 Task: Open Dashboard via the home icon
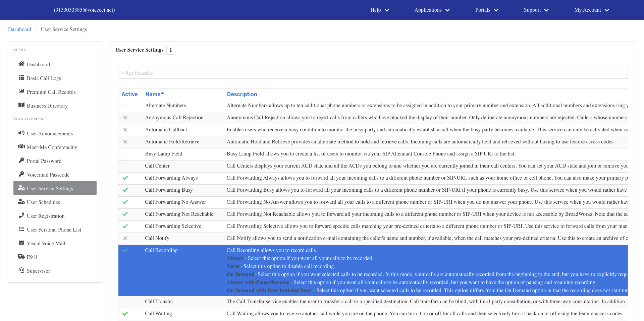pos(21,64)
